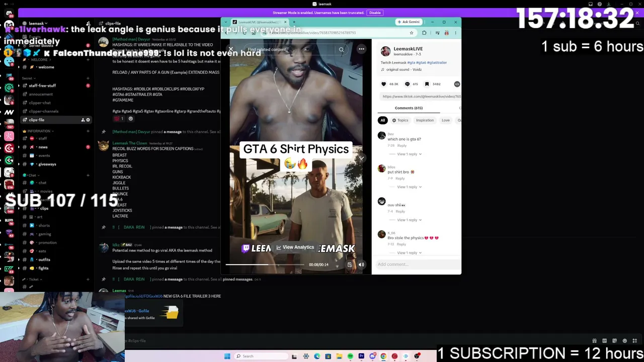Open the welcome channel in Discord
The height and width of the screenshot is (362, 644).
tap(46, 67)
